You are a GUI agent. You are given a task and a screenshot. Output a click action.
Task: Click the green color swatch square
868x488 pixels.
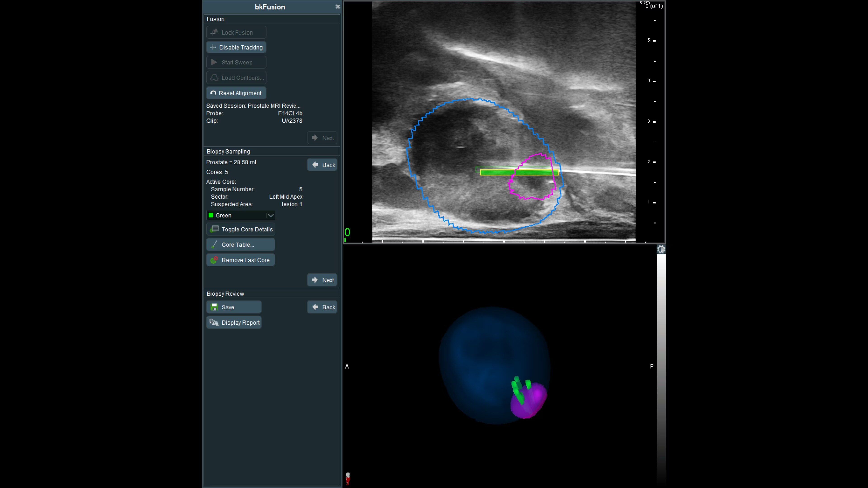click(x=211, y=215)
